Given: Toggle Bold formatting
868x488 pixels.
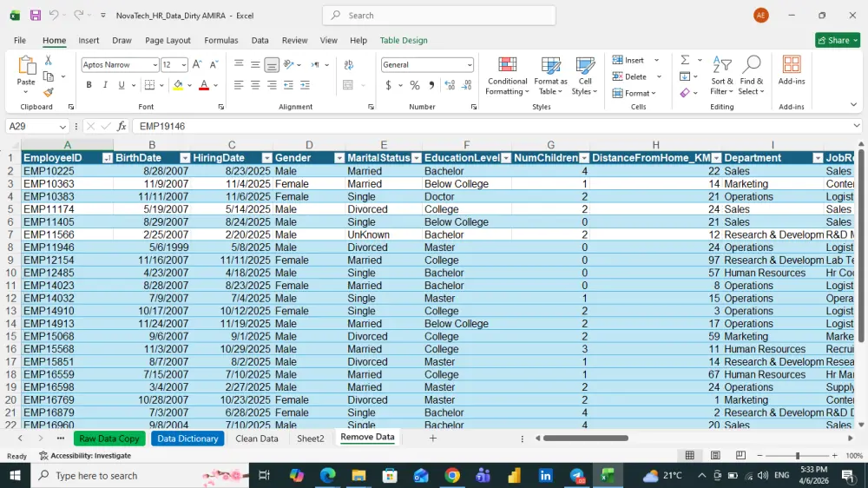Looking at the screenshot, I should tap(89, 85).
